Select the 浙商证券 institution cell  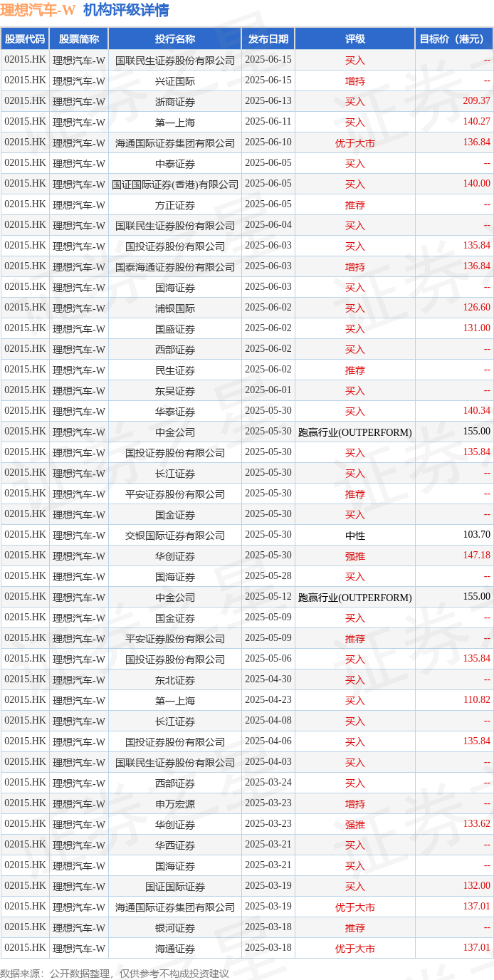(x=175, y=102)
